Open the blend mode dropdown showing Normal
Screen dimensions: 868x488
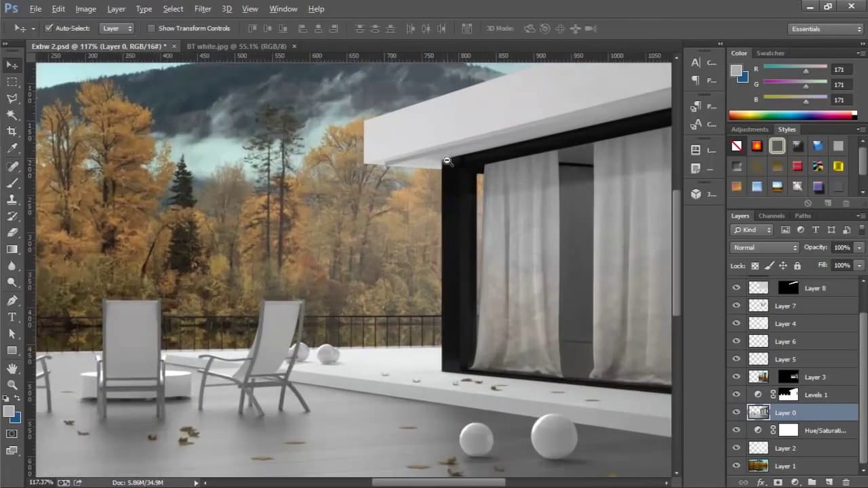pyautogui.click(x=764, y=247)
